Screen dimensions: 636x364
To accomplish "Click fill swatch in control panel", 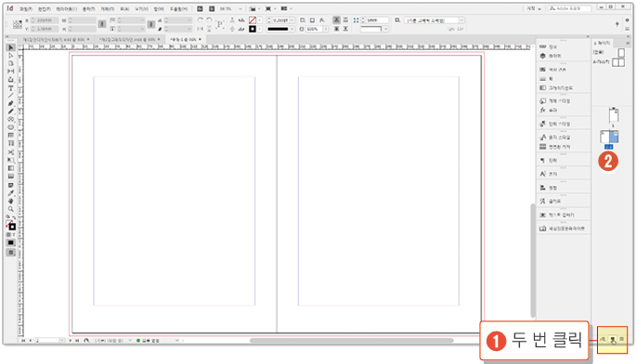I will (253, 19).
